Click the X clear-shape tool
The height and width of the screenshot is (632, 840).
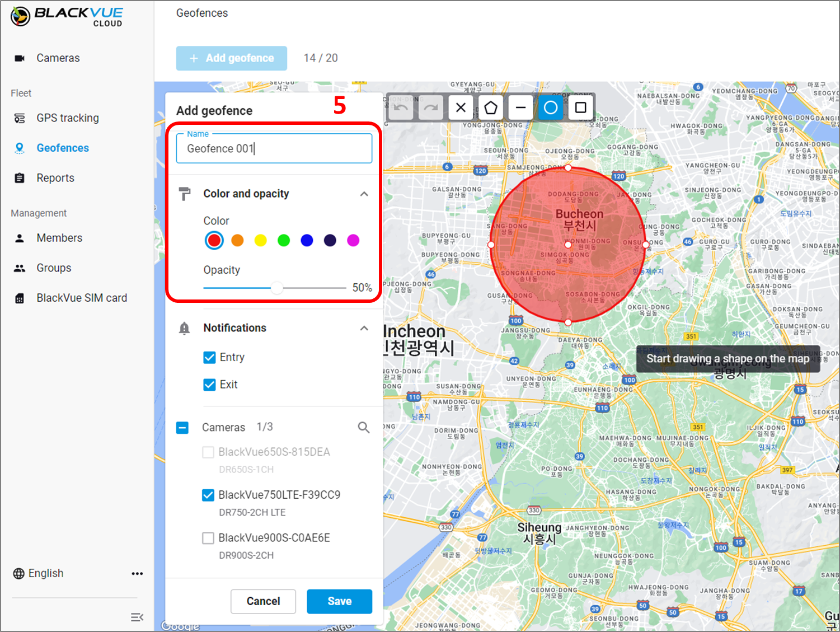[461, 107]
